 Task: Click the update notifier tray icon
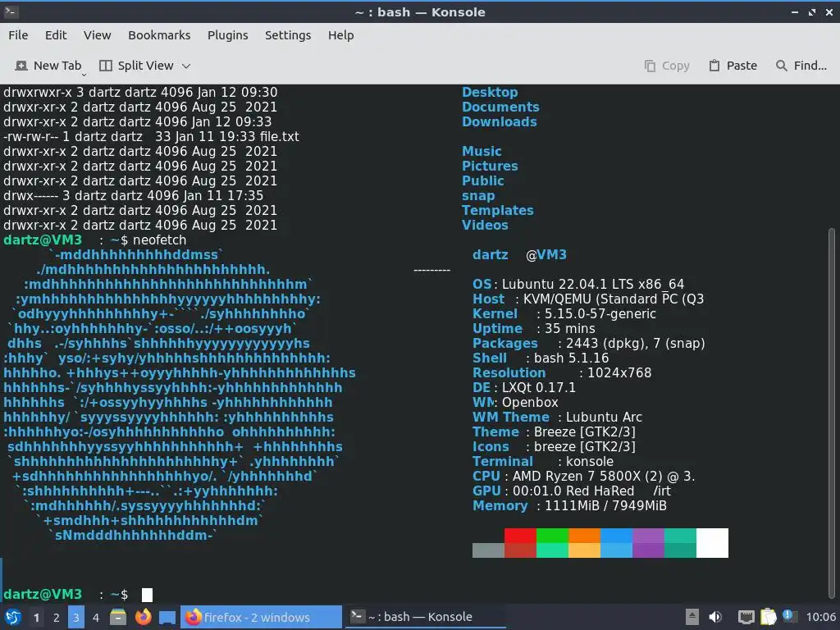[788, 616]
